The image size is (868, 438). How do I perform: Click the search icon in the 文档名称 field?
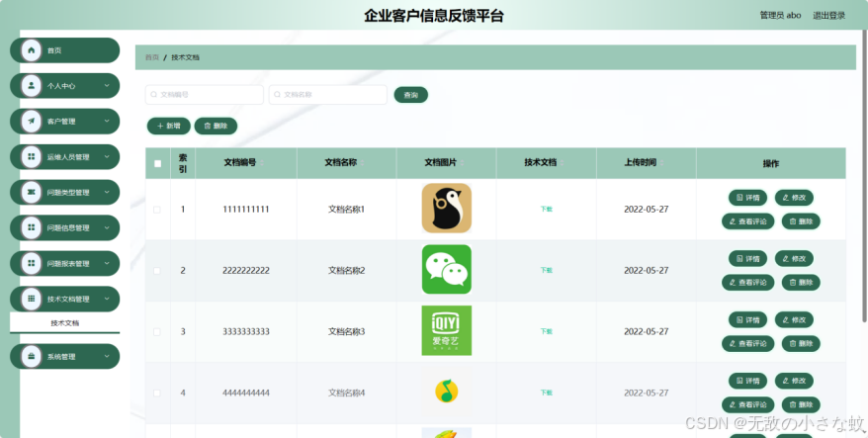(x=278, y=95)
